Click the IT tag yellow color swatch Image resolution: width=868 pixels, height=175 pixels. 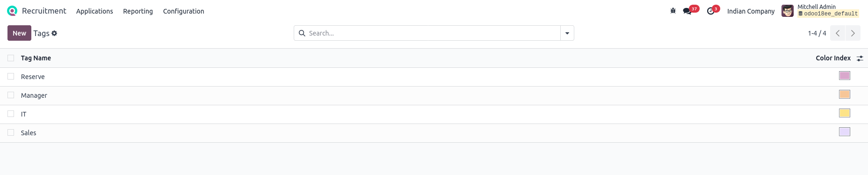pyautogui.click(x=845, y=113)
